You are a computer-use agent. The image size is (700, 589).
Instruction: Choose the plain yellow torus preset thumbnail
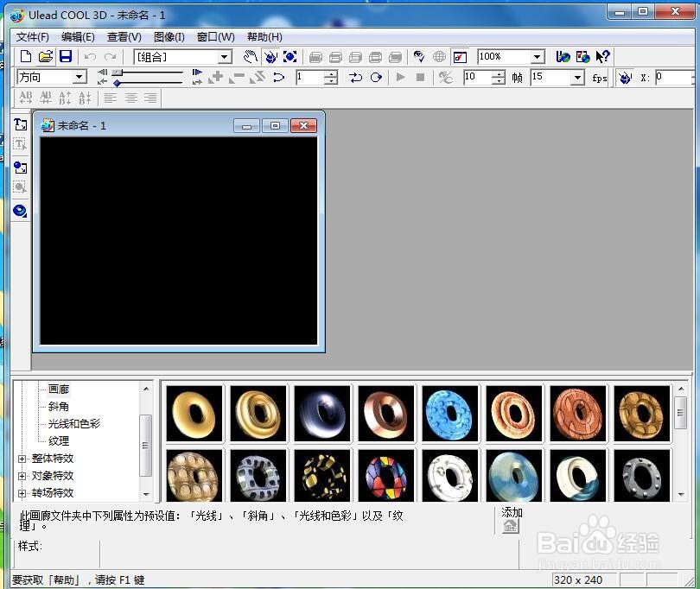point(194,414)
